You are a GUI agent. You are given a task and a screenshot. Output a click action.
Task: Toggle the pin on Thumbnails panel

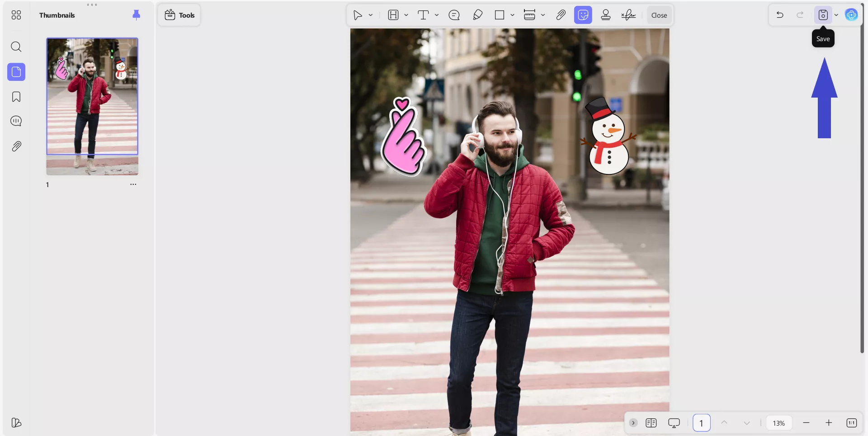(x=136, y=15)
